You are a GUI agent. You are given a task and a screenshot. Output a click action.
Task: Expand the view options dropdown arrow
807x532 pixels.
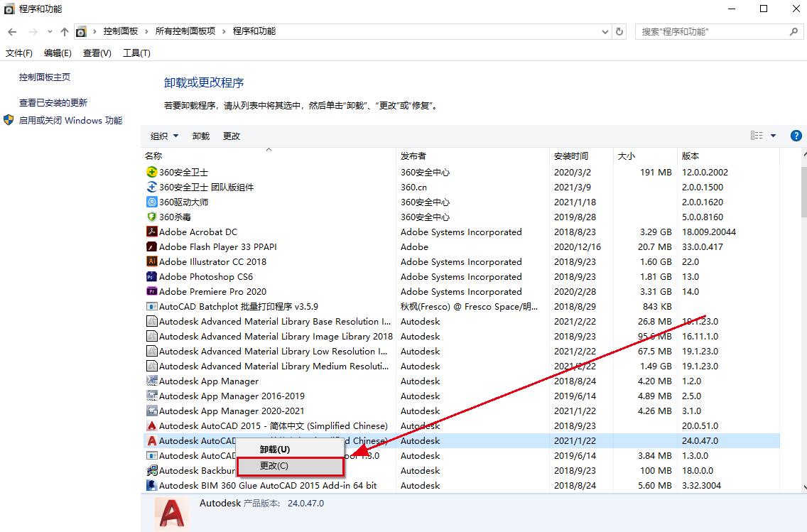click(x=773, y=136)
